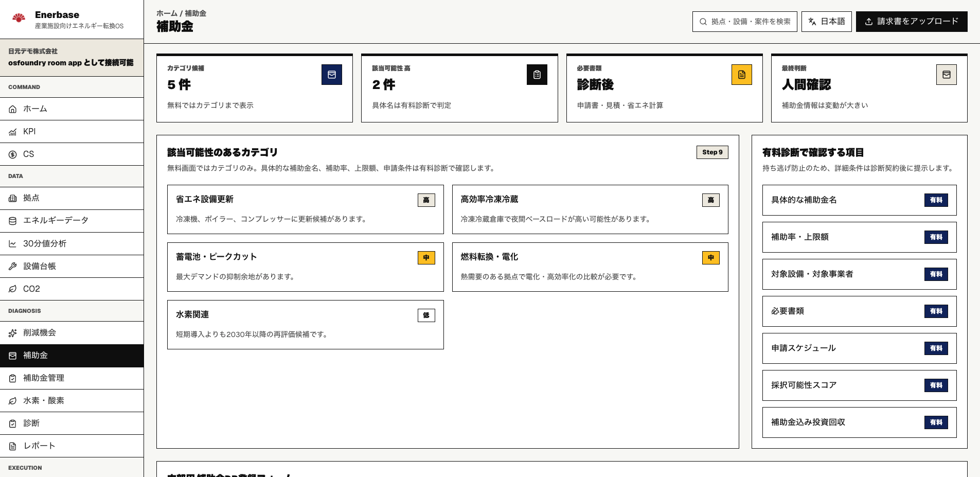Image resolution: width=980 pixels, height=477 pixels.
Task: Click the Step 9 badge
Action: pyautogui.click(x=712, y=152)
